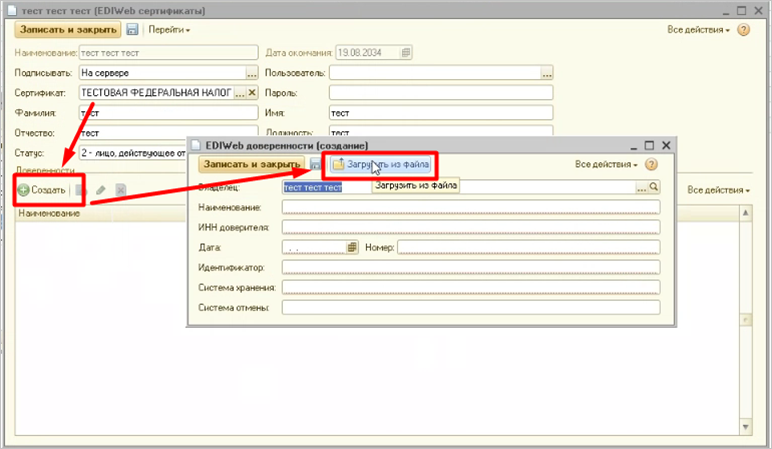Open the Перейти dropdown menu

coord(169,30)
